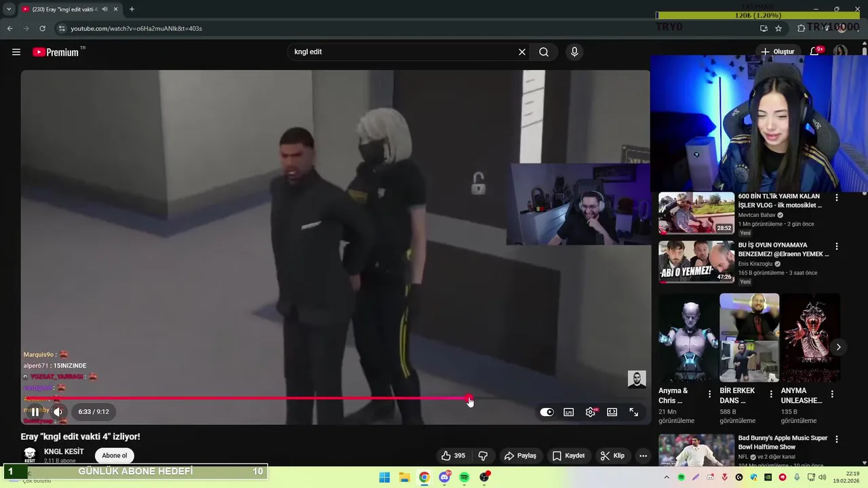Image resolution: width=868 pixels, height=488 pixels.
Task: Open the player settings gear
Action: [x=591, y=412]
